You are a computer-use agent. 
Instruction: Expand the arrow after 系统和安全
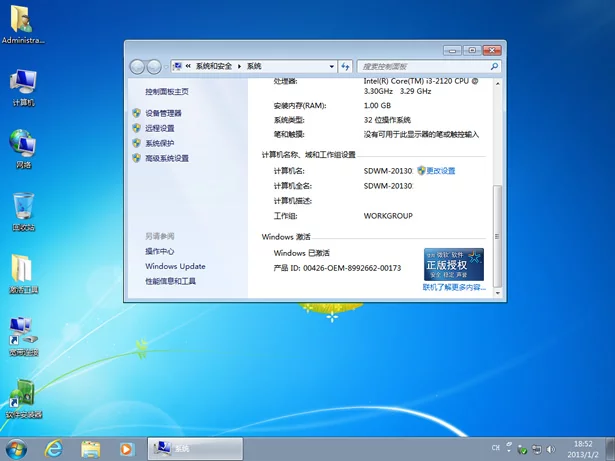click(239, 66)
